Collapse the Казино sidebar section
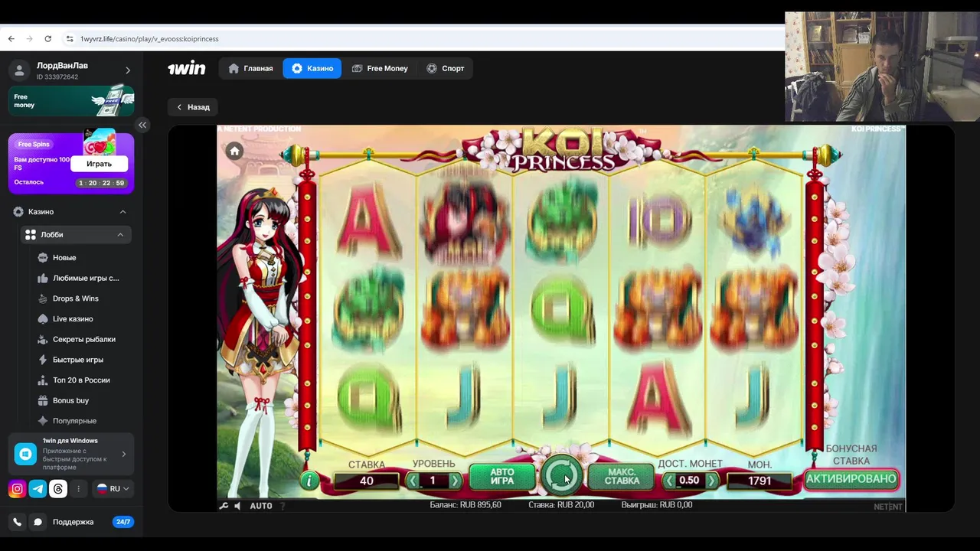Viewport: 980px width, 551px height. (122, 212)
